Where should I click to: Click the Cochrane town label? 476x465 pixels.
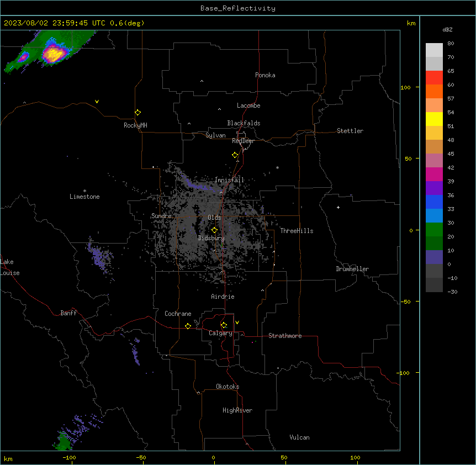[x=178, y=314]
